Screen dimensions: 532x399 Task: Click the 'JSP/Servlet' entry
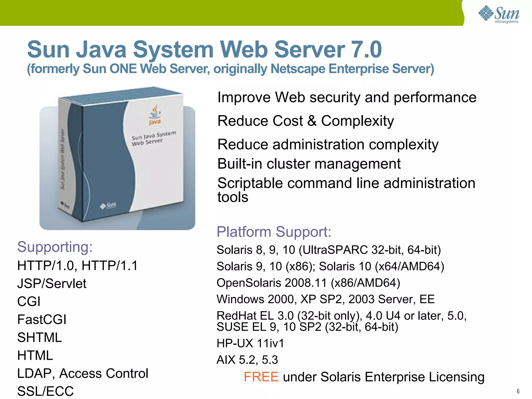point(52,284)
